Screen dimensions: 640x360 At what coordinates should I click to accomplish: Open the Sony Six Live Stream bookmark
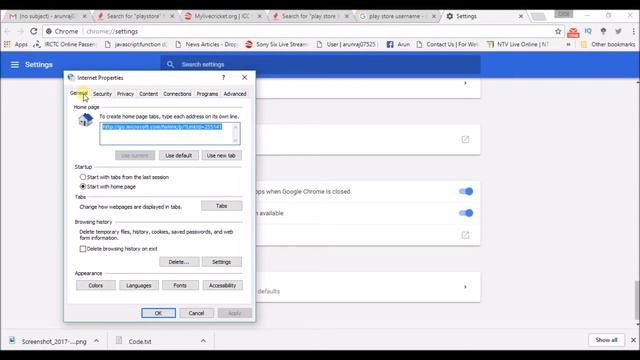pyautogui.click(x=276, y=44)
